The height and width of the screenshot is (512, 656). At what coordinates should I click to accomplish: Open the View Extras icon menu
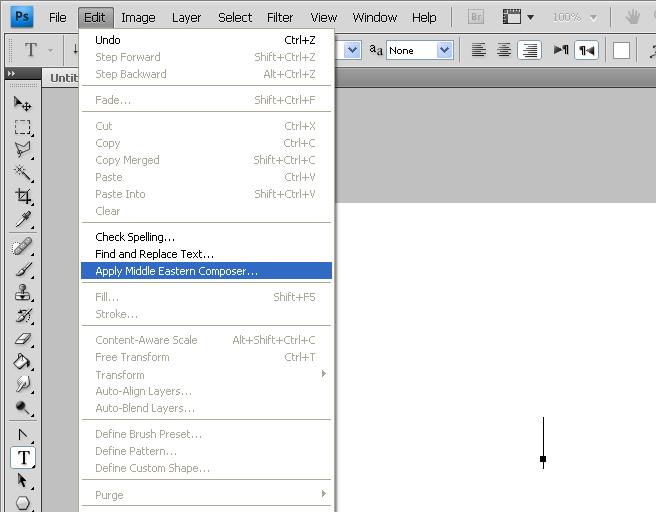click(x=518, y=17)
